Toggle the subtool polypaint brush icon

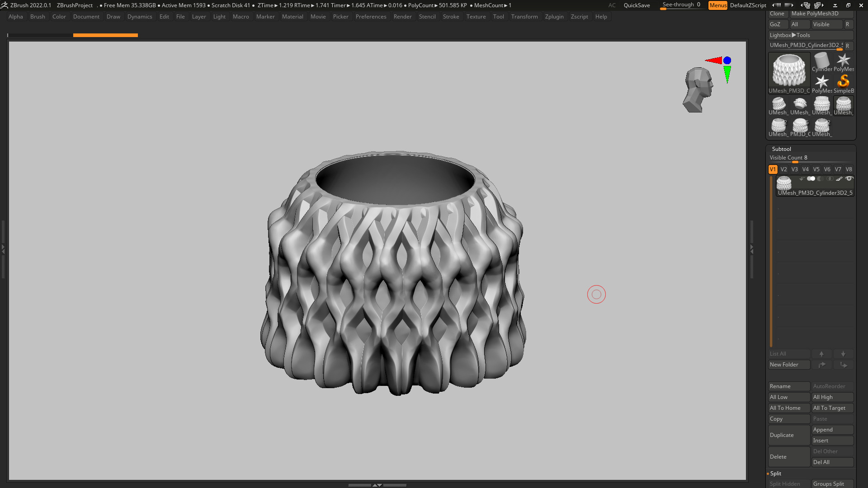(x=839, y=179)
